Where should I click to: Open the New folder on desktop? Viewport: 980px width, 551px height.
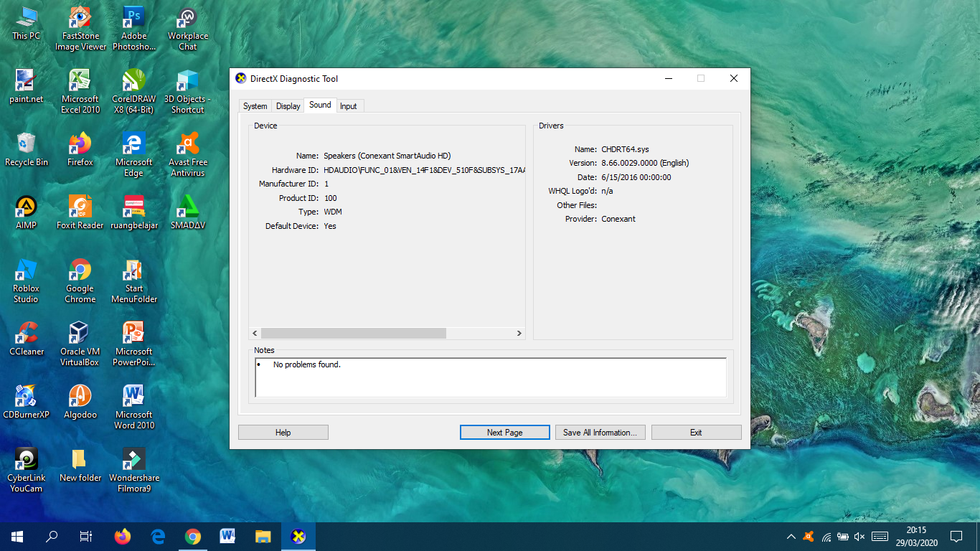80,465
